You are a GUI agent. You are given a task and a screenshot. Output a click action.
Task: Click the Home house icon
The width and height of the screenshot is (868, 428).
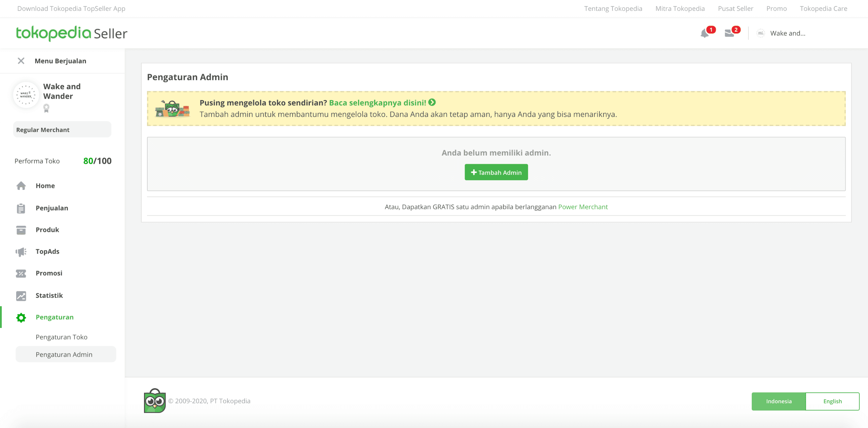click(x=21, y=186)
